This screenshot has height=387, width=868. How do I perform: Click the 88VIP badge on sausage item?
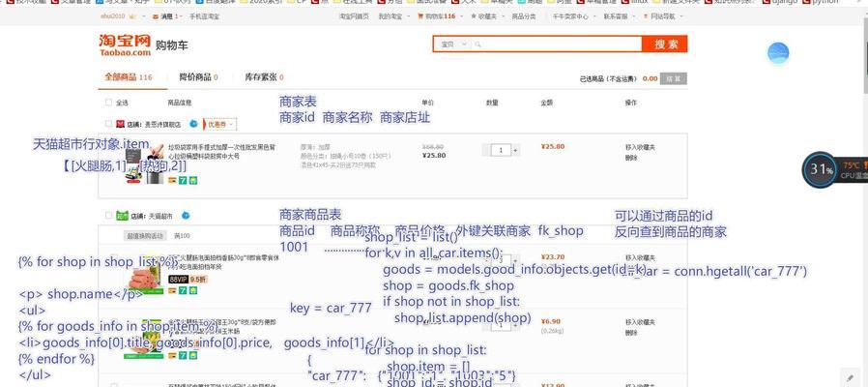point(178,280)
